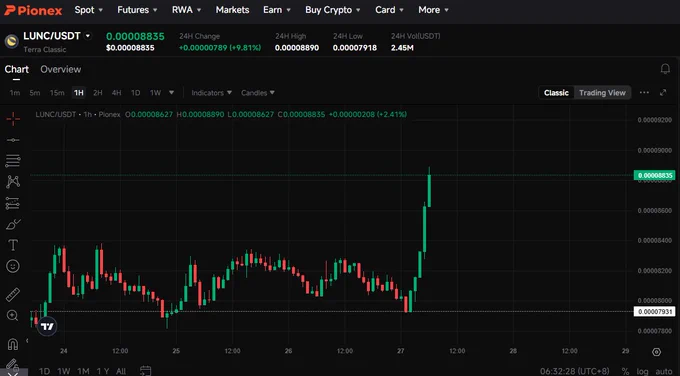Click the LUNC/USDT 1h Pionex legend
Viewport: 680px width, 376px height.
tap(78, 114)
